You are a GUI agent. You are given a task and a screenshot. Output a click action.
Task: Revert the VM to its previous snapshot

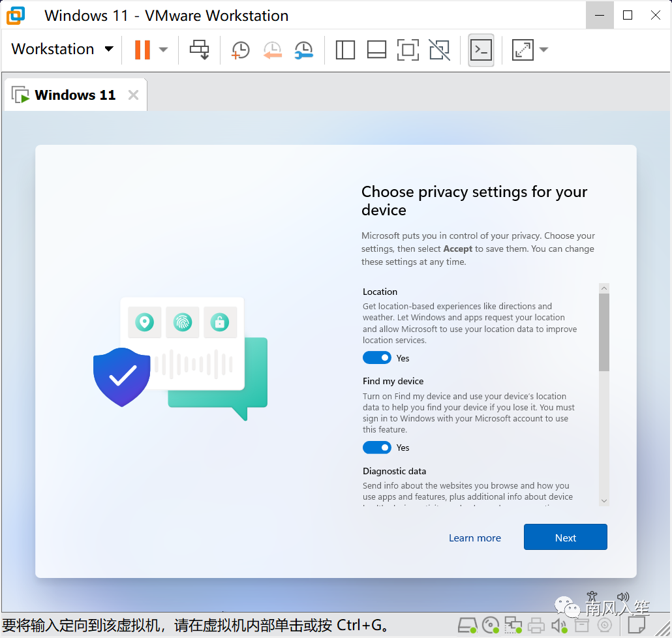(273, 50)
